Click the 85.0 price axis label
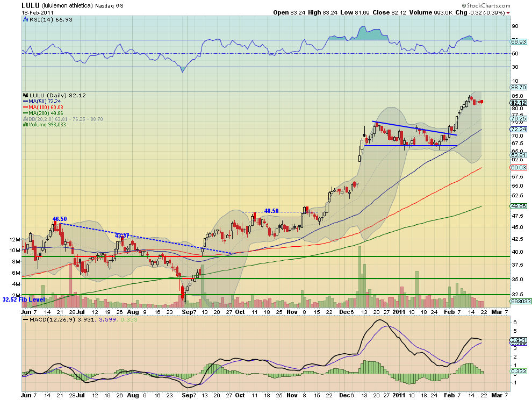This screenshot has height=400, width=532. [517, 96]
